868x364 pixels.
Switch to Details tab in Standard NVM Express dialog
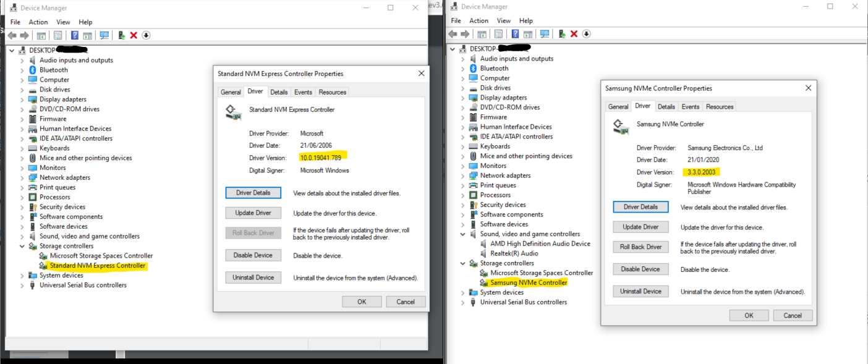[279, 92]
